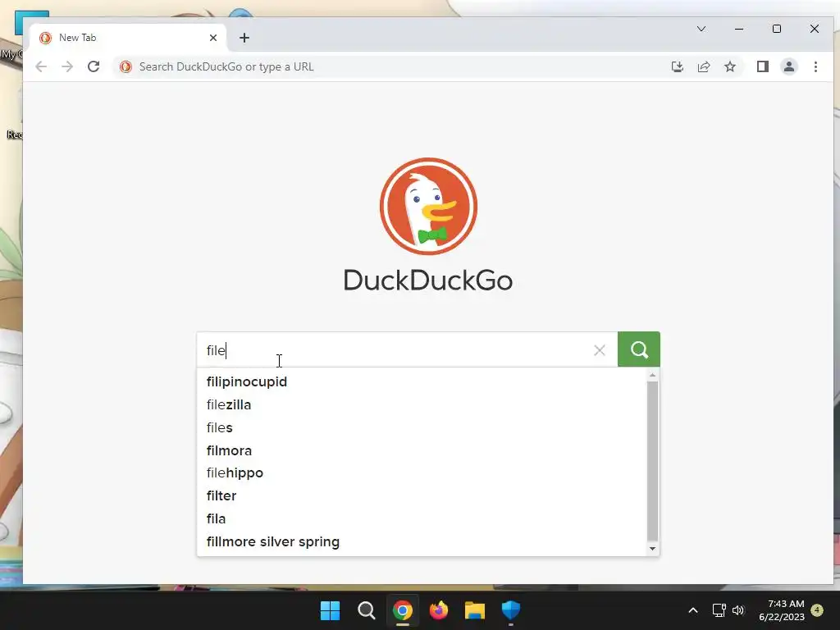
Task: Open the clock showing 7:43 AM
Action: click(x=782, y=610)
